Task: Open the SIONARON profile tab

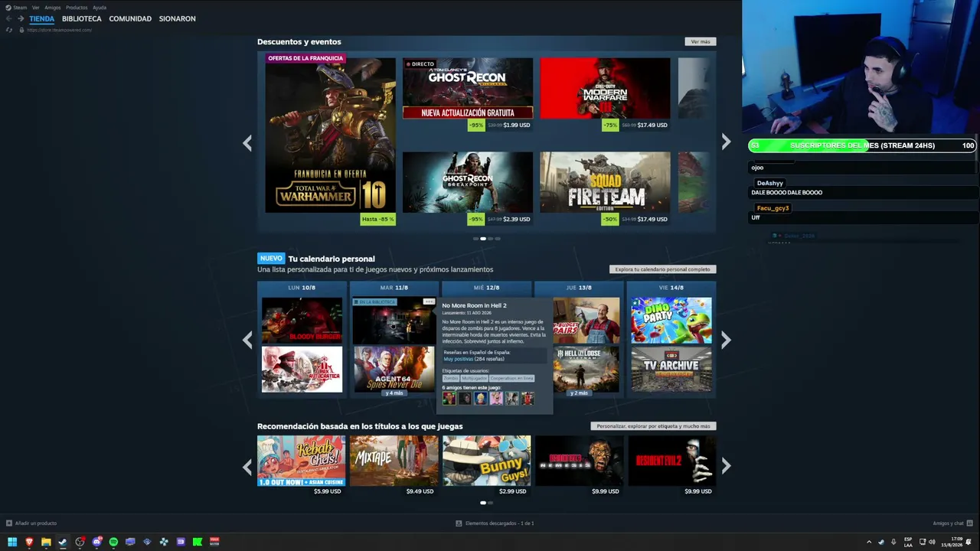Action: pos(178,18)
